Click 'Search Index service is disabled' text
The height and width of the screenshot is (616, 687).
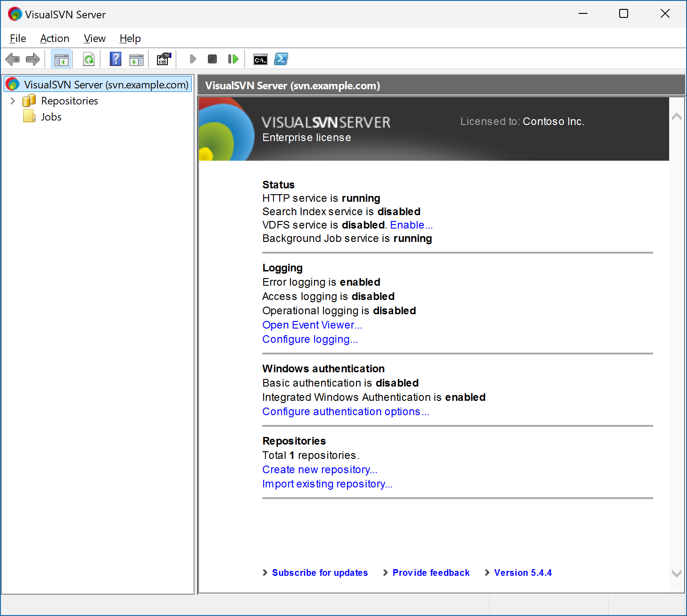(x=341, y=212)
